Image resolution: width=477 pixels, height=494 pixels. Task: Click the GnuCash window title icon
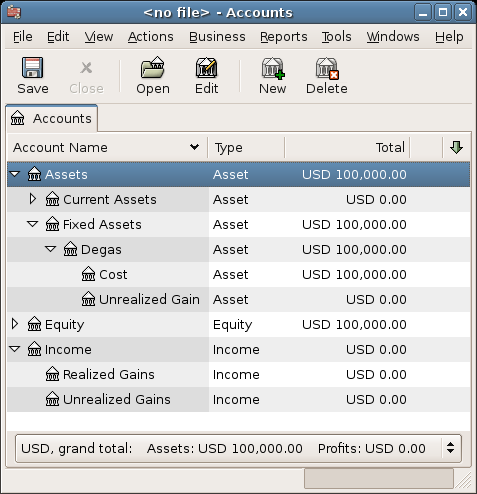(x=14, y=12)
